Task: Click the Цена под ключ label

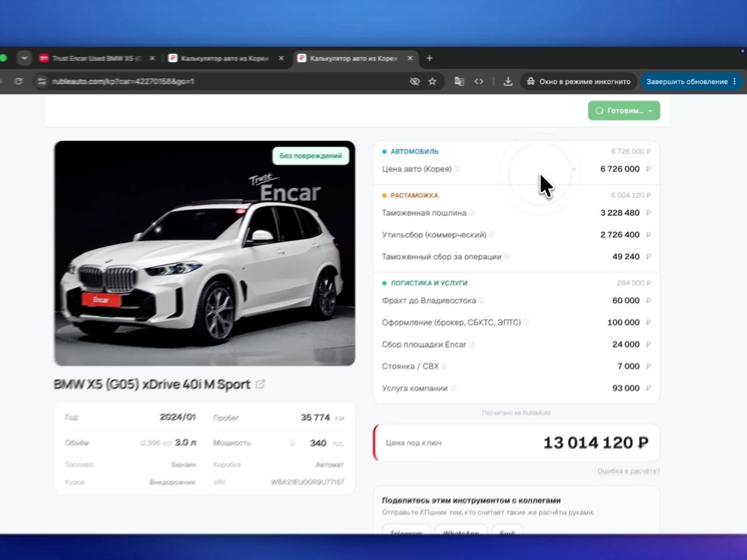Action: (x=413, y=443)
